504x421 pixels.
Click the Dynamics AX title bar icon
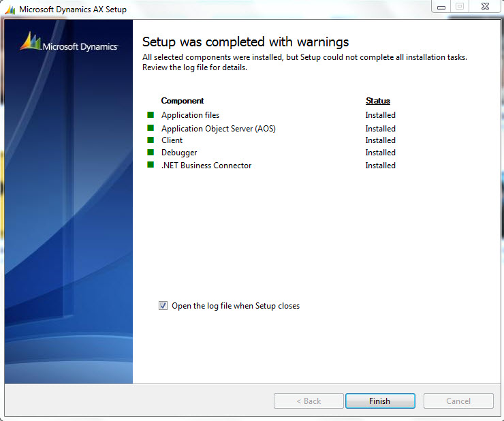coord(10,10)
